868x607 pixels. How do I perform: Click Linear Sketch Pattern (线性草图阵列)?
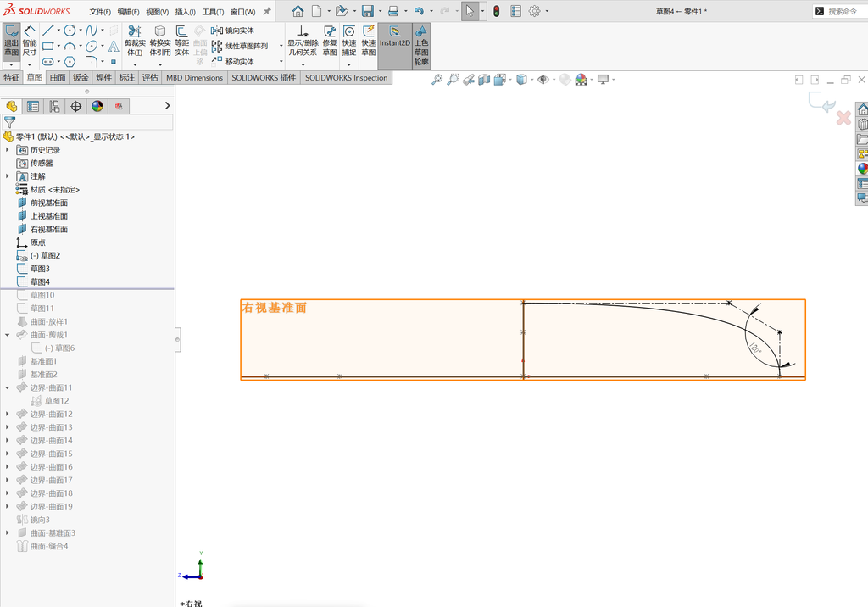coord(240,46)
